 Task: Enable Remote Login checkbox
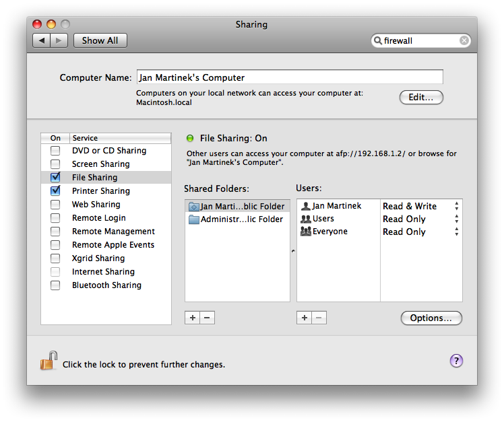pyautogui.click(x=55, y=218)
